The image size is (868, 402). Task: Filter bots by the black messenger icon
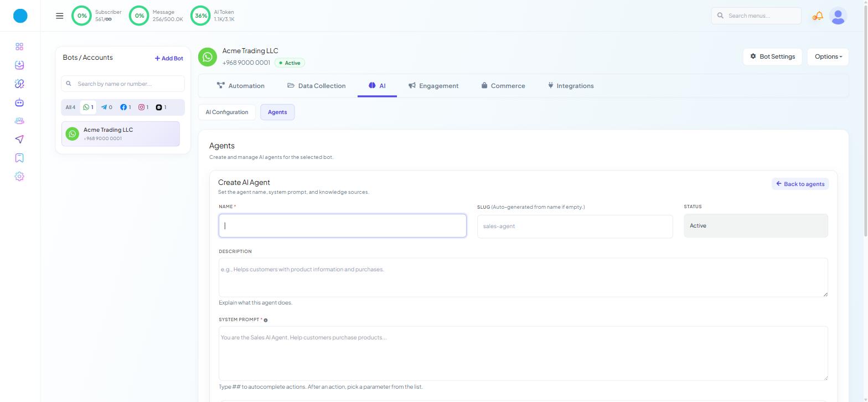click(161, 107)
